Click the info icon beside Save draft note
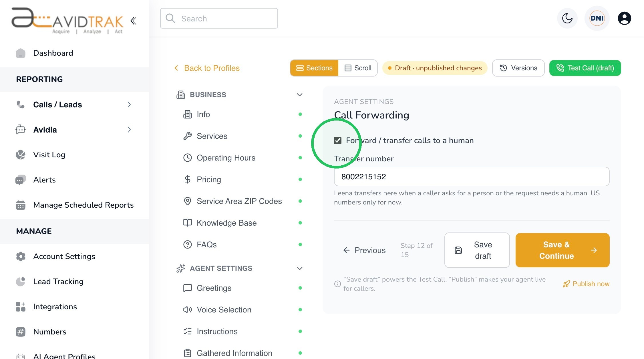Screen dimensions: 644x359 (337, 284)
